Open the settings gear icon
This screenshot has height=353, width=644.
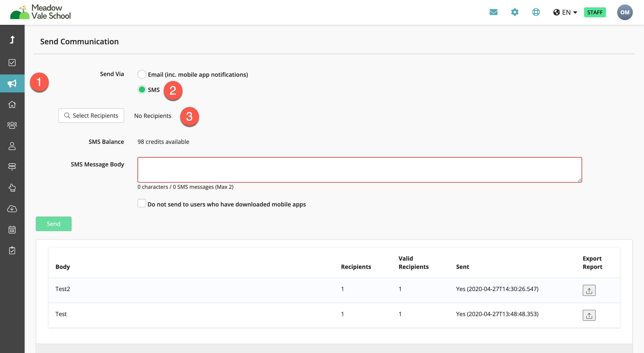[515, 12]
